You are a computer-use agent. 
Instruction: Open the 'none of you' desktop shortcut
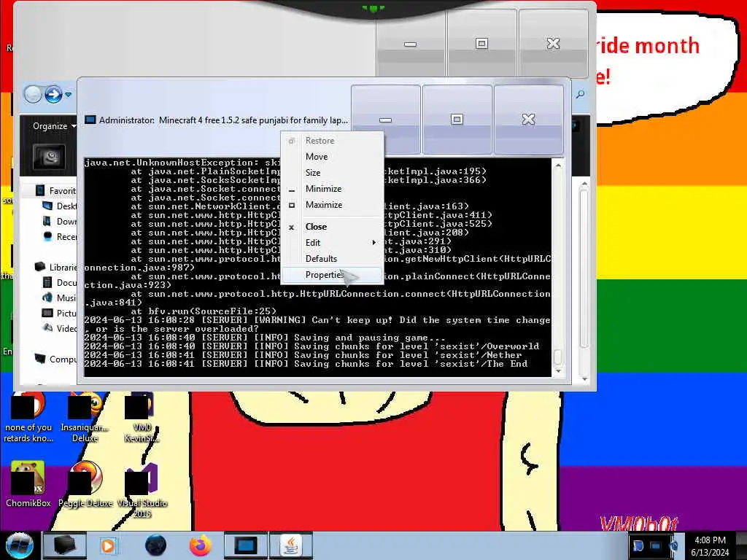tap(28, 417)
